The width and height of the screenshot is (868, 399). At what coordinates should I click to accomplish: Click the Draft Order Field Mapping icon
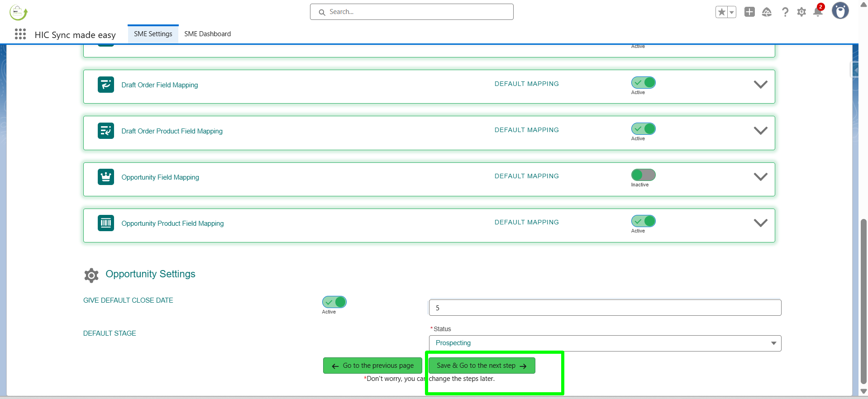[x=106, y=85]
